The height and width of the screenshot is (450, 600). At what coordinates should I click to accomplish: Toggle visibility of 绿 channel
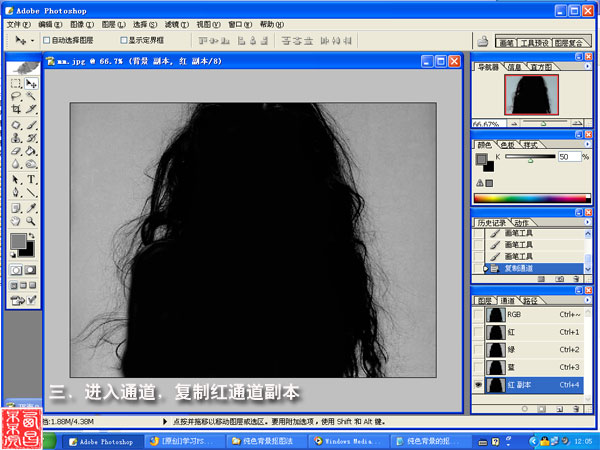pyautogui.click(x=478, y=350)
